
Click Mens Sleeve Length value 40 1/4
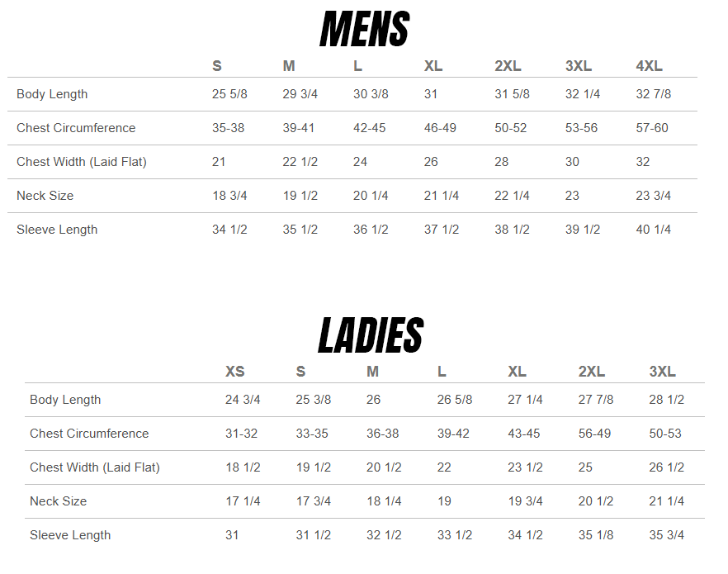[x=653, y=230]
